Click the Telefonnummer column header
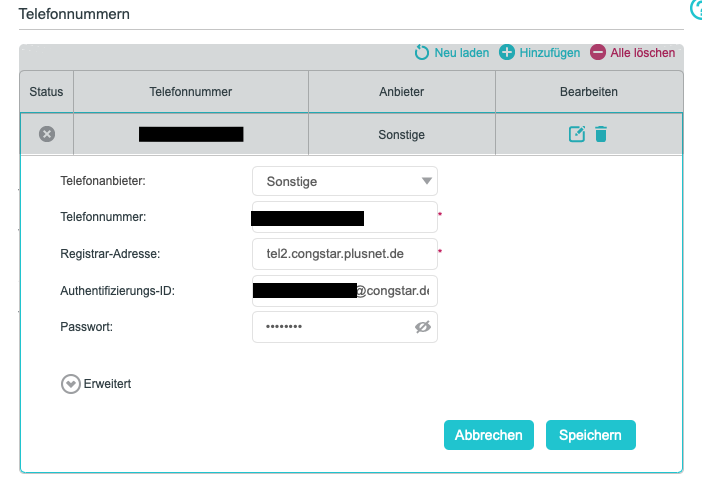This screenshot has height=489, width=702. pyautogui.click(x=190, y=92)
